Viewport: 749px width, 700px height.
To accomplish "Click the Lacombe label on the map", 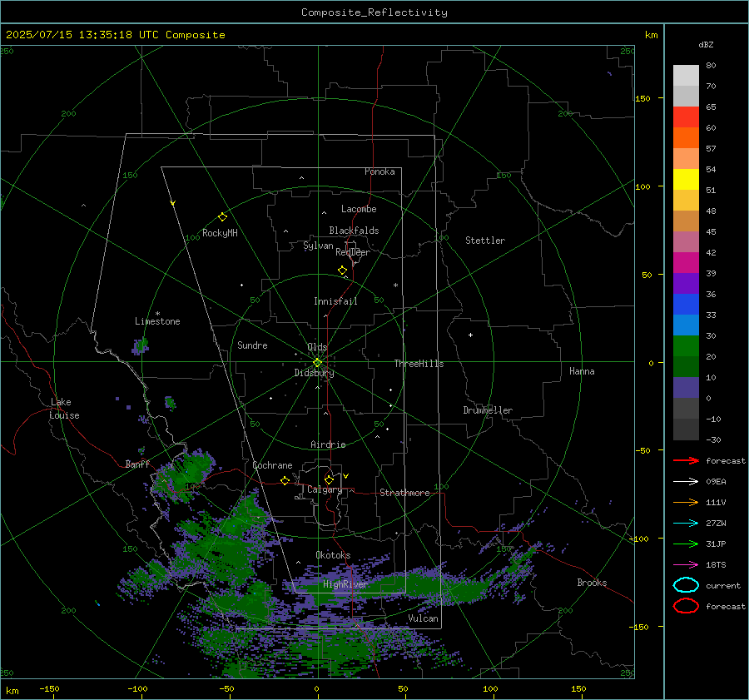I will [x=359, y=209].
